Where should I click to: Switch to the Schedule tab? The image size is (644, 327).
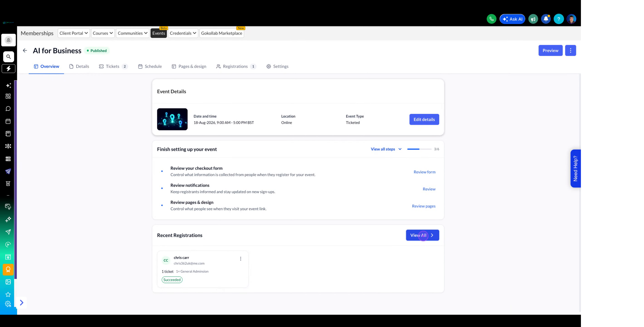coord(150,66)
